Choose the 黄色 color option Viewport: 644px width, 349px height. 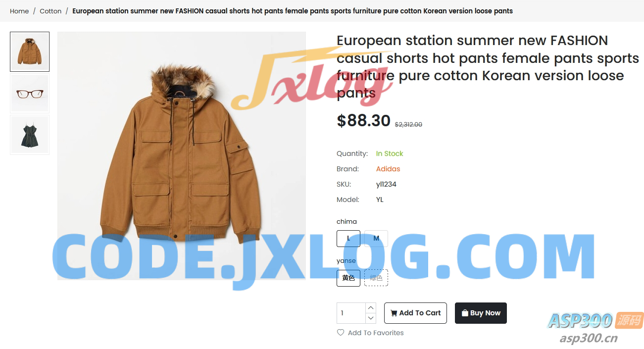point(348,278)
